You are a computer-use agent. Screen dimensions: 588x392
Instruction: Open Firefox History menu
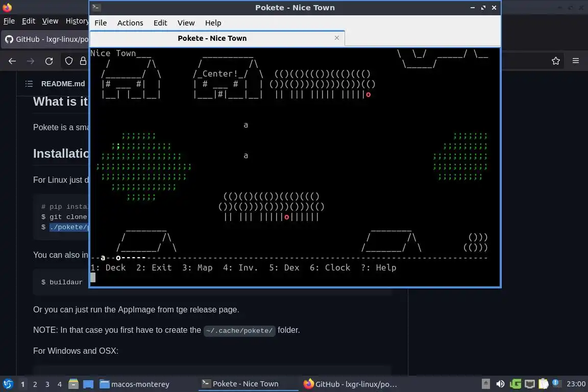77,21
